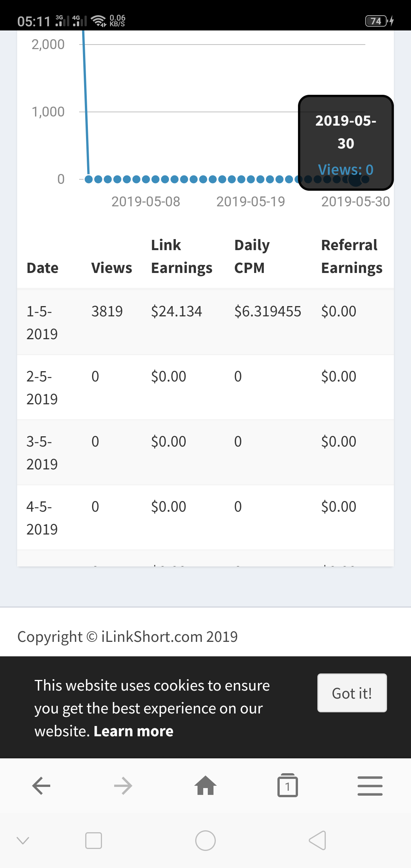Screen dimensions: 411x868
Task: Open the browser tabs switcher
Action: [288, 786]
